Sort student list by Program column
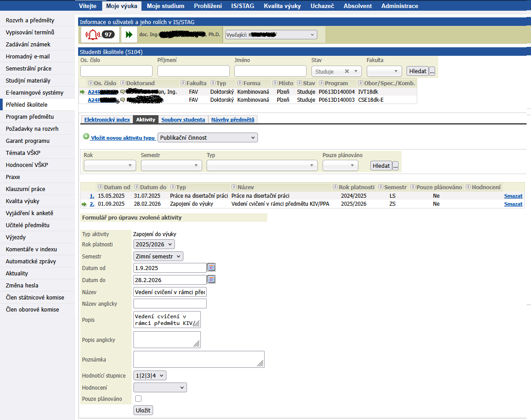The height and width of the screenshot is (420, 531). pos(321,83)
